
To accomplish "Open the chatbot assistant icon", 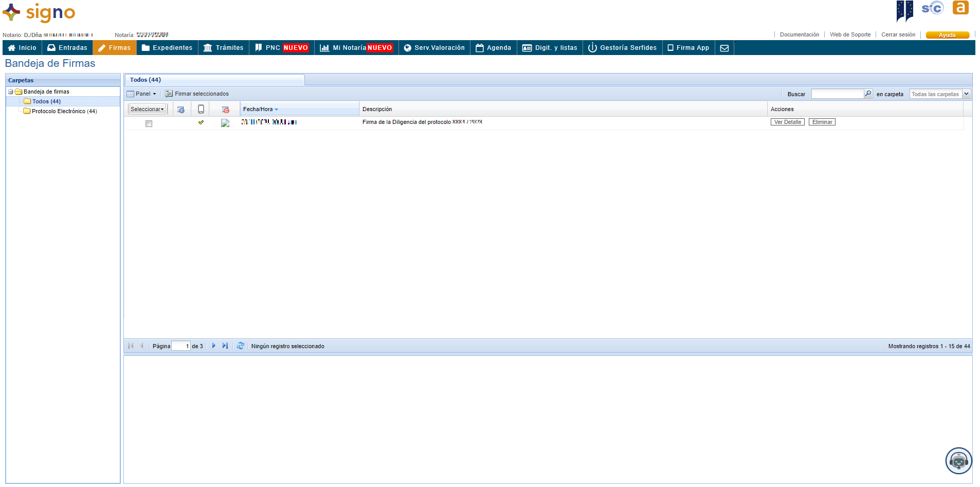I will 958,461.
